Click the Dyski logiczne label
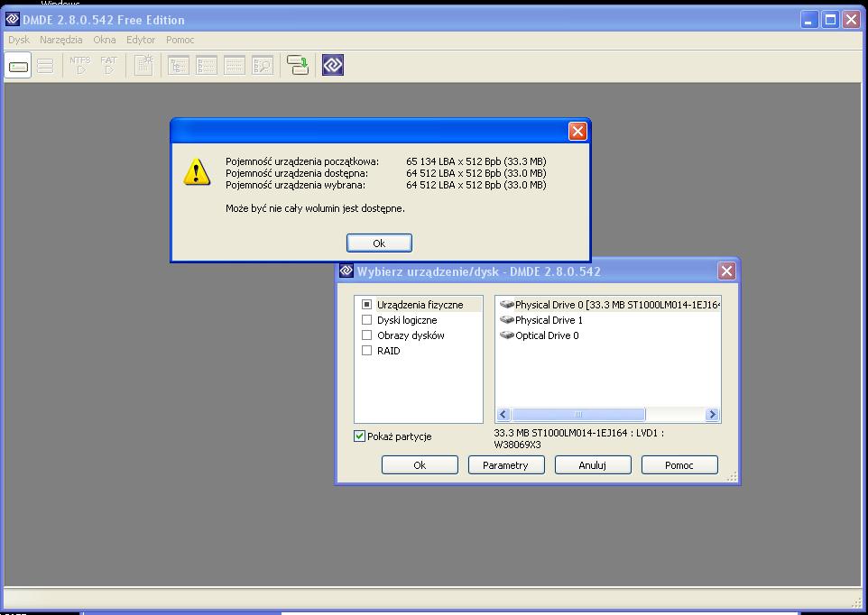868x615 pixels. 407,320
